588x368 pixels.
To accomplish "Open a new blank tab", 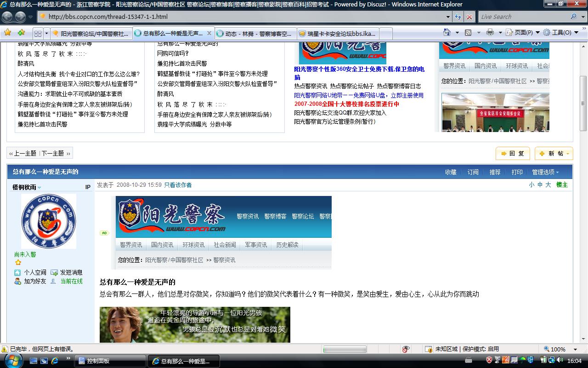I will pos(386,34).
